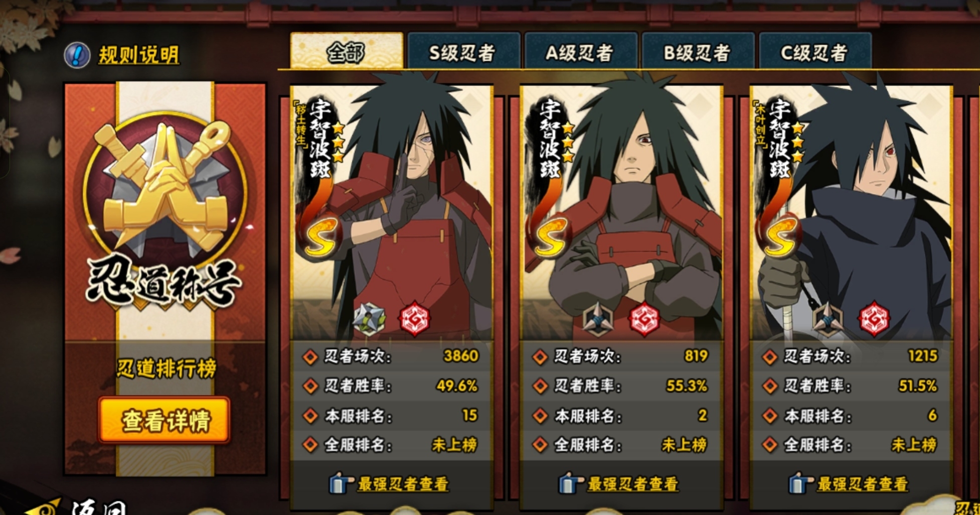Open 最强忍者查看 link under second card
The image size is (980, 515).
click(632, 484)
